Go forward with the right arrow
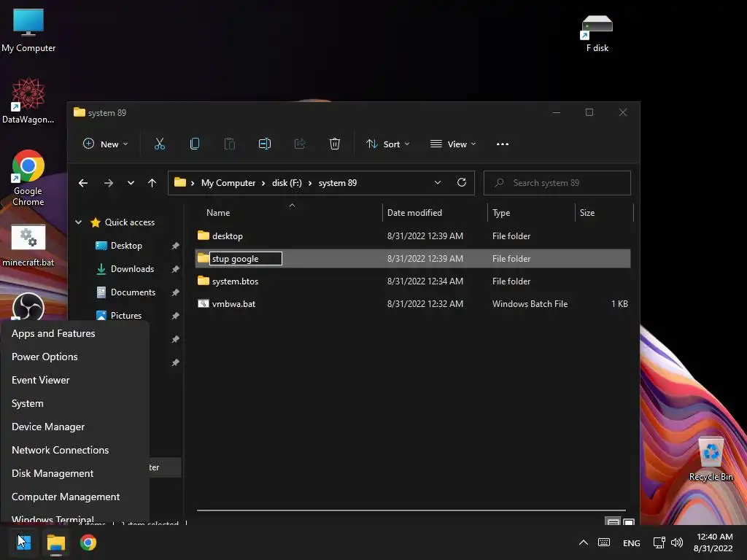This screenshot has height=560, width=747. (109, 183)
